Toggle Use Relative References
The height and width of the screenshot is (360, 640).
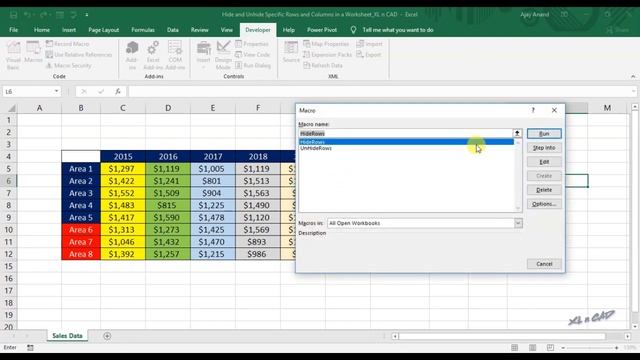tap(79, 55)
